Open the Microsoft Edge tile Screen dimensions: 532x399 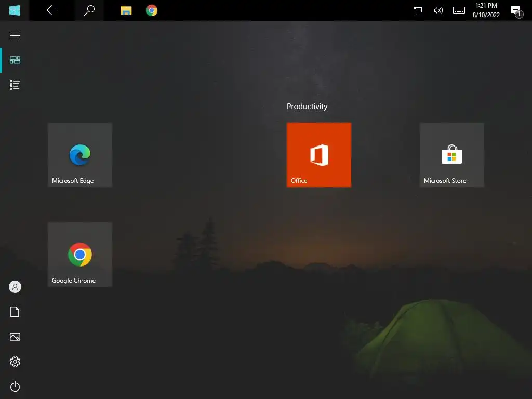(x=80, y=155)
